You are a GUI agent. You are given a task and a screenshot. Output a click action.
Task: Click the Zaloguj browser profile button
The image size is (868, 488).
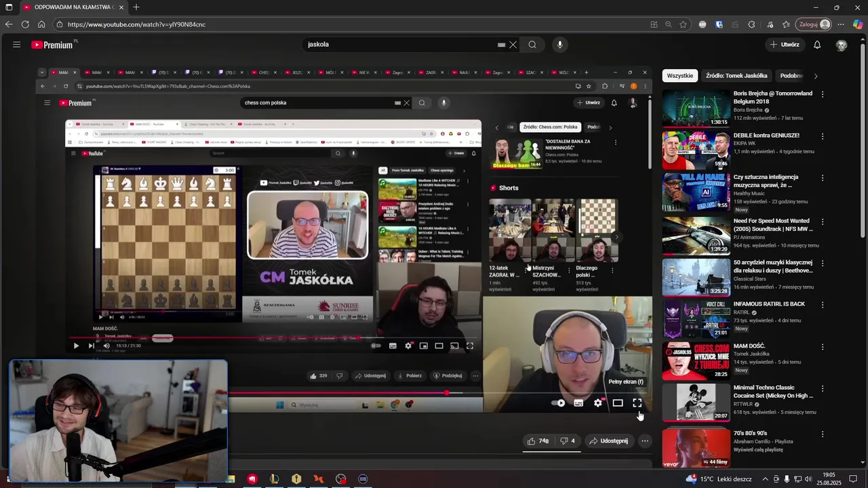pyautogui.click(x=814, y=24)
